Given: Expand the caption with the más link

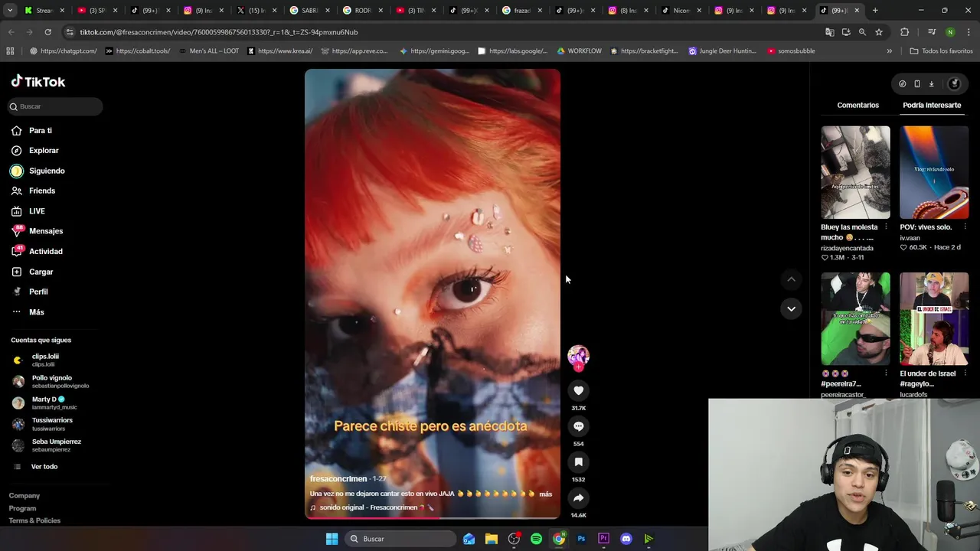Looking at the screenshot, I should [x=545, y=494].
